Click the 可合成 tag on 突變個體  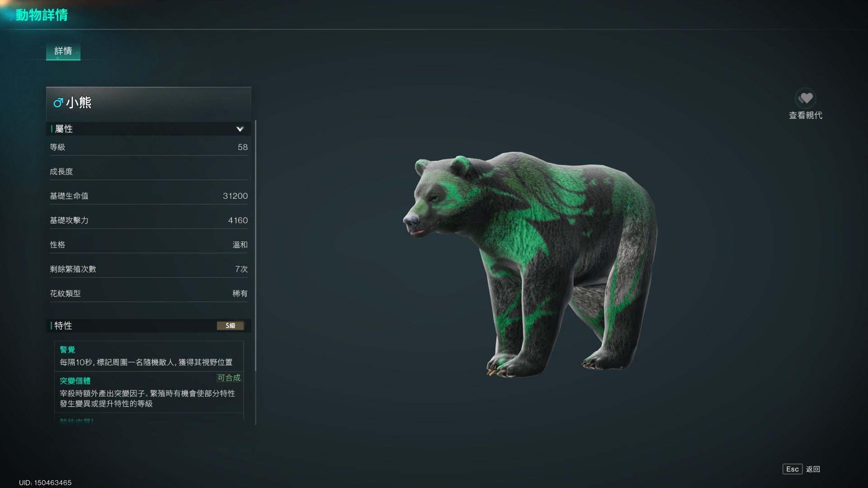[229, 378]
